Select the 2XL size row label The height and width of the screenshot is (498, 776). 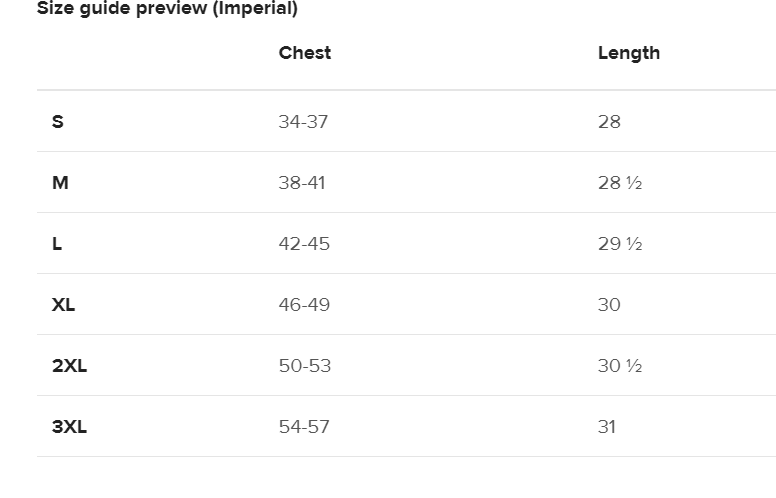point(69,366)
